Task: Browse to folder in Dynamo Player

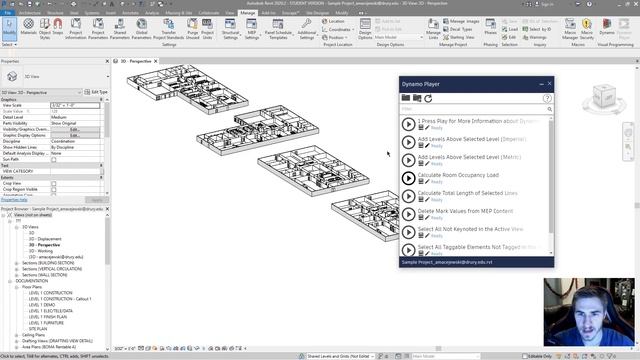Action: coord(406,98)
